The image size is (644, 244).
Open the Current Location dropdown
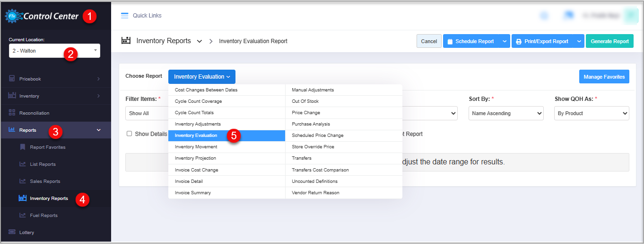pyautogui.click(x=54, y=51)
